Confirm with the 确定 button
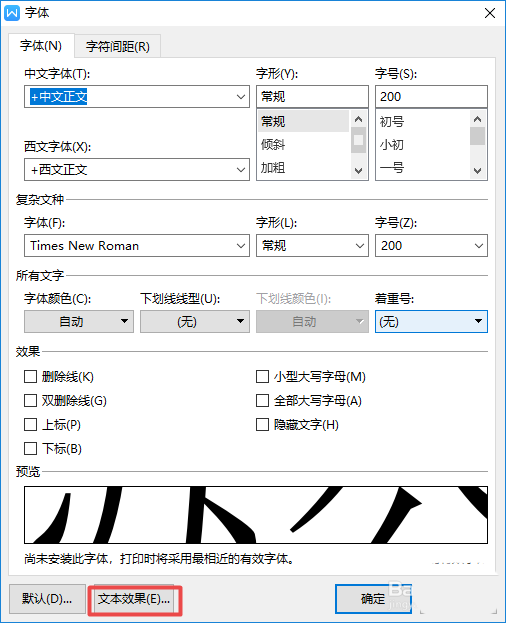 coord(373,599)
